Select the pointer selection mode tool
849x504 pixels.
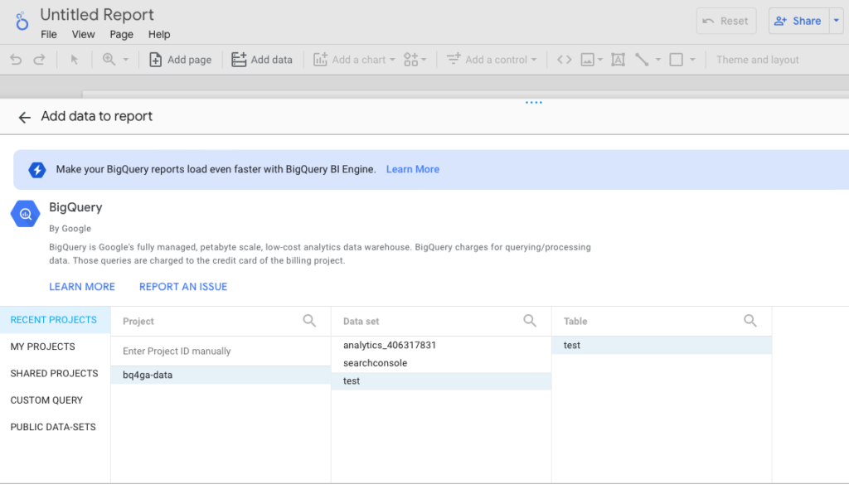[74, 60]
